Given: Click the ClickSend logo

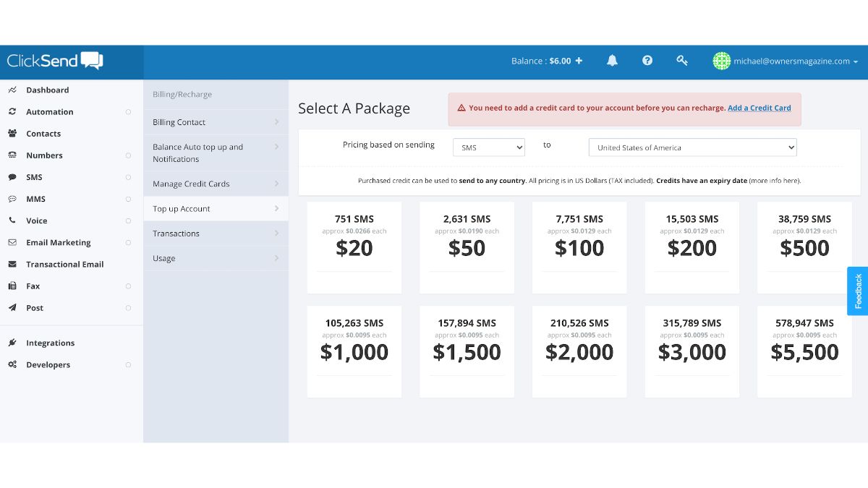Looking at the screenshot, I should tap(55, 61).
